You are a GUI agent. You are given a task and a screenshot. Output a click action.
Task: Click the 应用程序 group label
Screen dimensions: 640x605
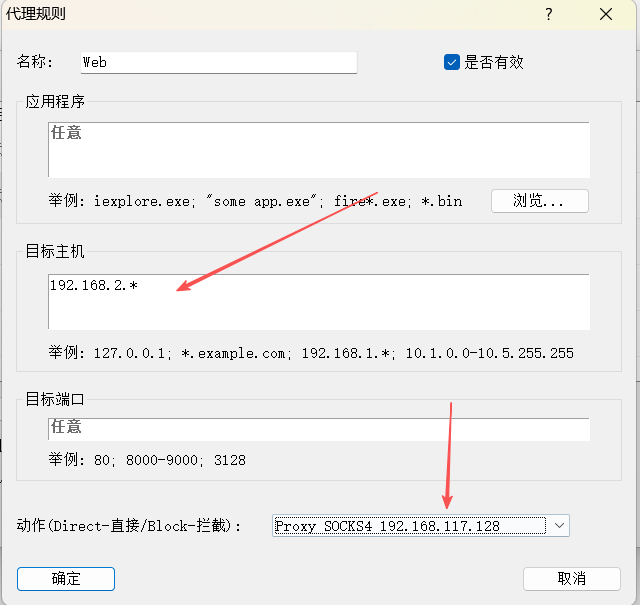[x=55, y=101]
